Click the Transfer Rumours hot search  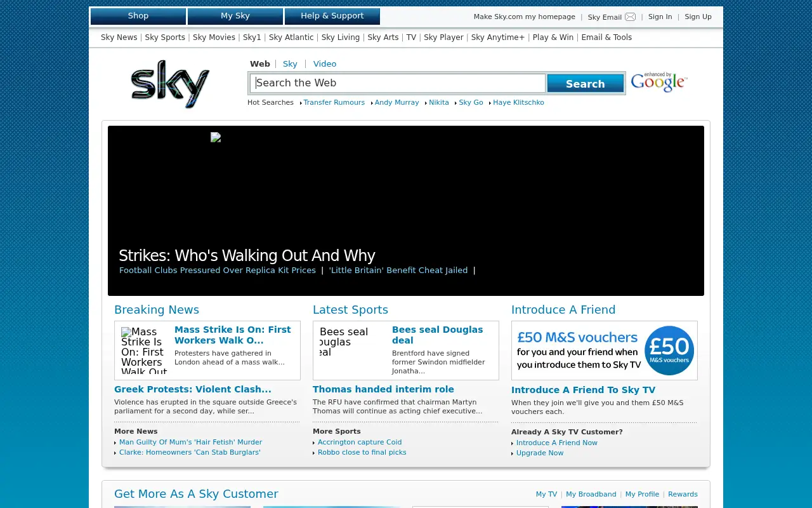(334, 102)
